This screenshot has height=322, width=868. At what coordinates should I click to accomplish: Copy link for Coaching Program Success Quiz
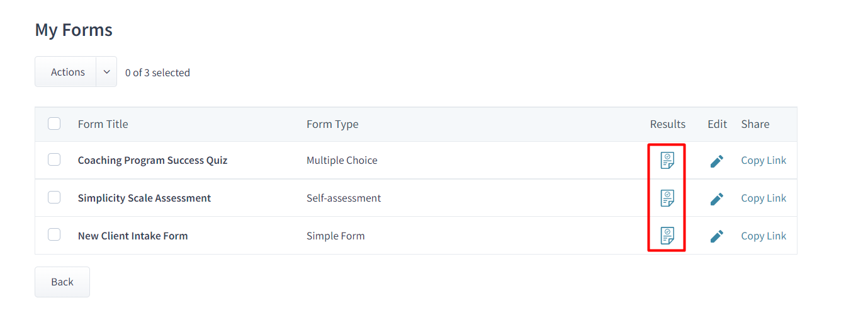[763, 161]
